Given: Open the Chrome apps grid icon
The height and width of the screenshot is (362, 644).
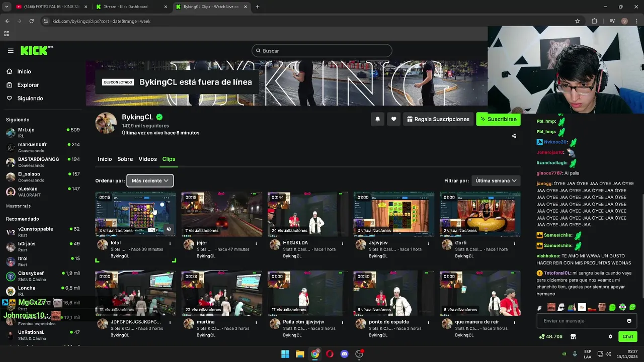Looking at the screenshot, I should click(7, 34).
